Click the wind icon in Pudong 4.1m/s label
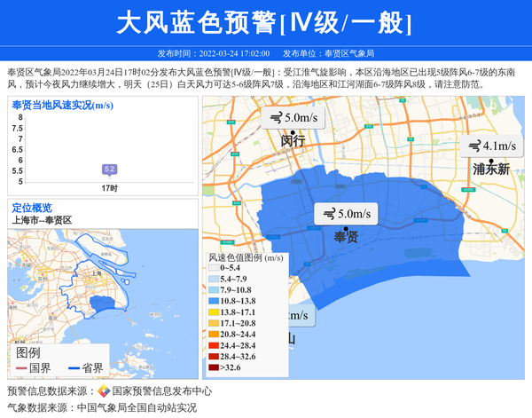Screen dimensions: 532x418 474,146
